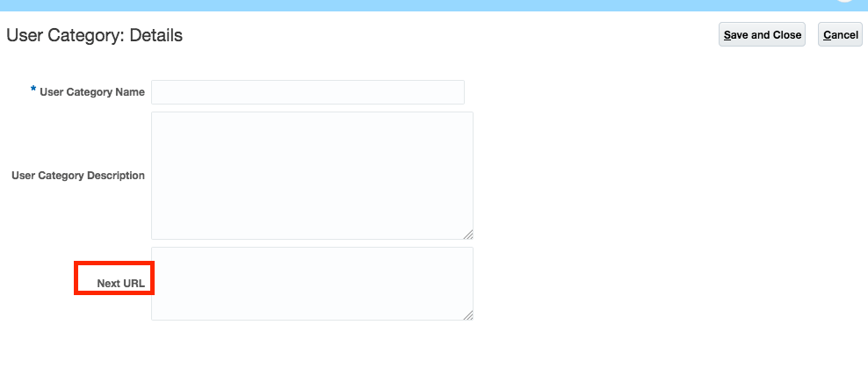
Task: Dismiss the form using Cancel
Action: pyautogui.click(x=840, y=35)
